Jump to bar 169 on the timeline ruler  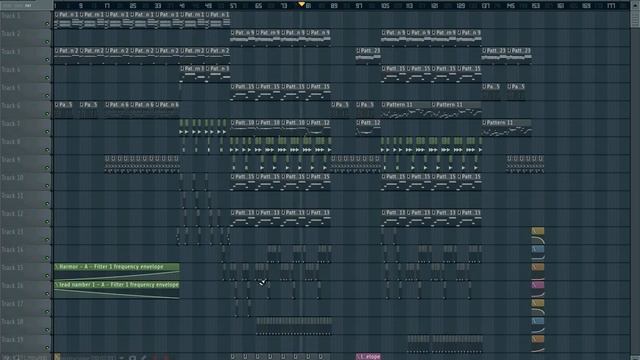pos(586,6)
